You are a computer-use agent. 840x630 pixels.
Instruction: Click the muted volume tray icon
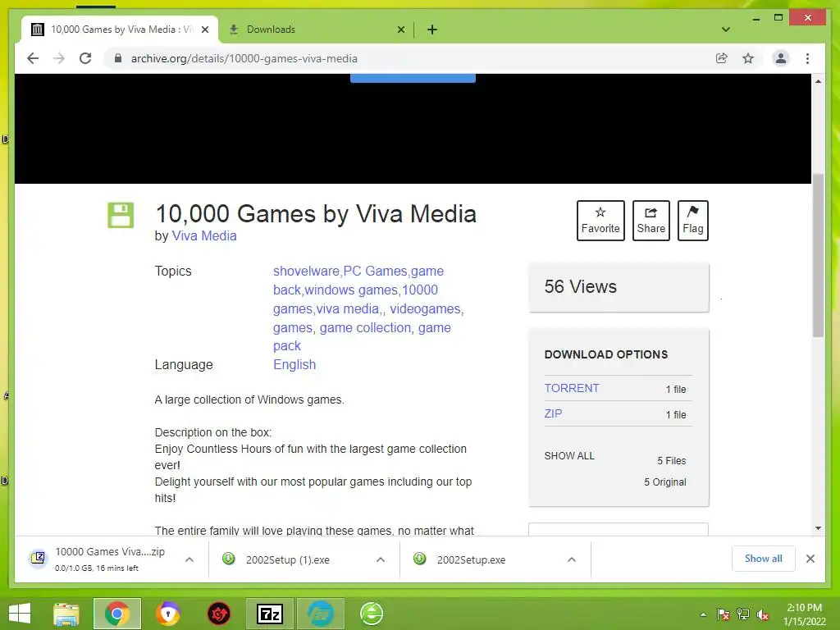(763, 614)
